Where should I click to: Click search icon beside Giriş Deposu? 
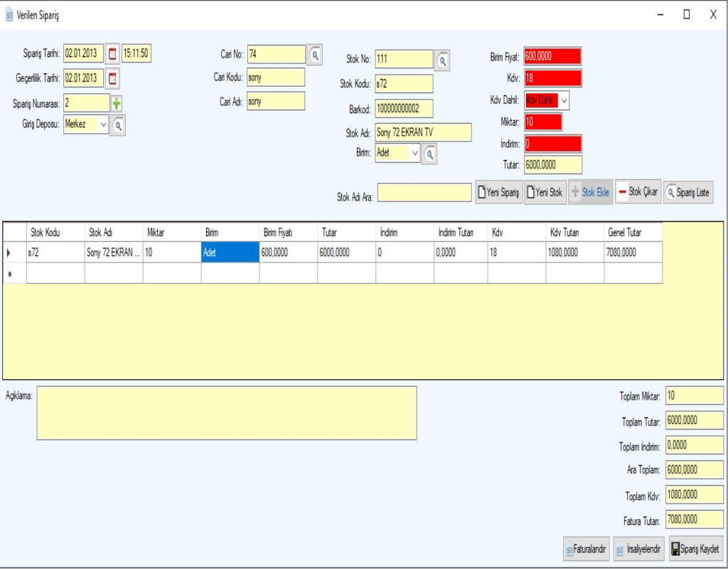pos(118,125)
